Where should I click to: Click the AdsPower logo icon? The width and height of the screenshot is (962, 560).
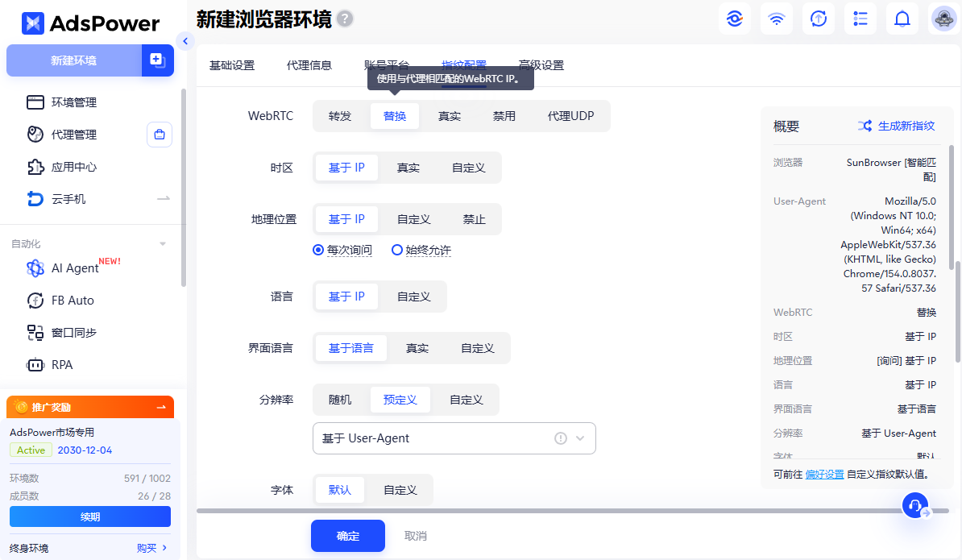[32, 23]
